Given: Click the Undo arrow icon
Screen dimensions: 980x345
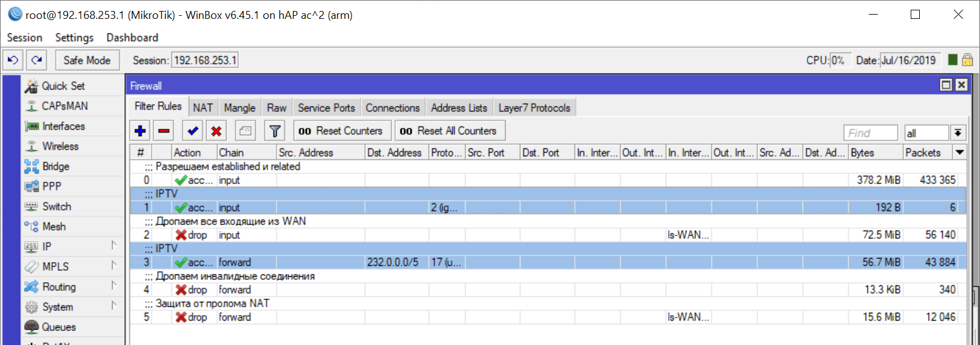Looking at the screenshot, I should pos(13,60).
